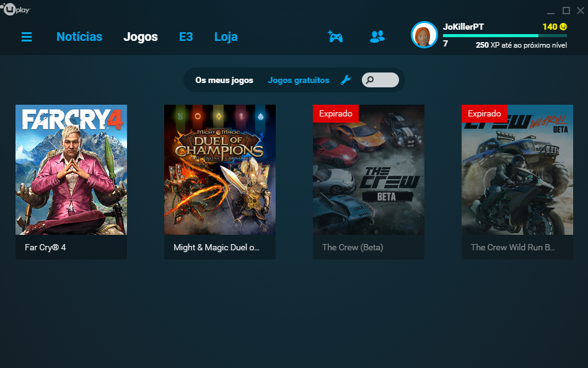The width and height of the screenshot is (588, 368).
Task: Click the yellow Uplay coin icon
Action: point(563,27)
